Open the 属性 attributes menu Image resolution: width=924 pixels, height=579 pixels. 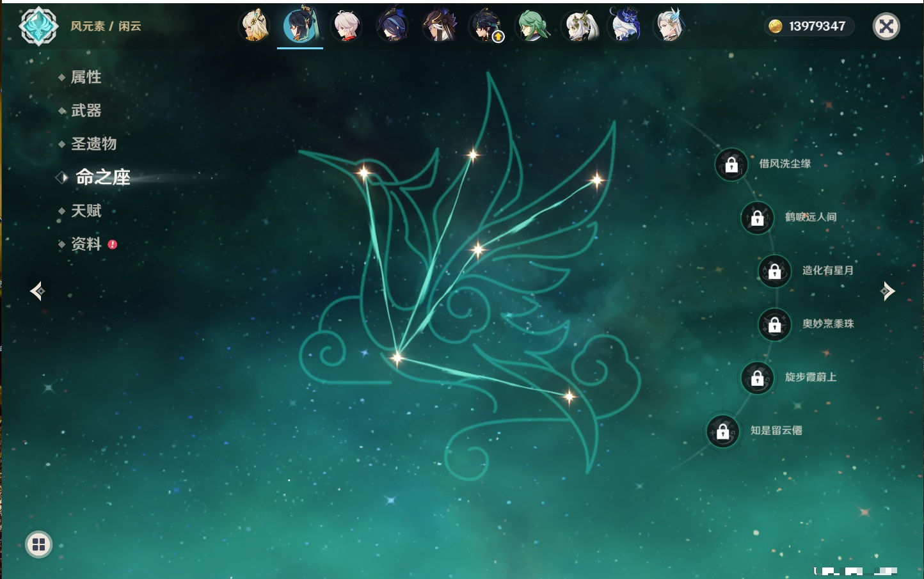pyautogui.click(x=86, y=77)
